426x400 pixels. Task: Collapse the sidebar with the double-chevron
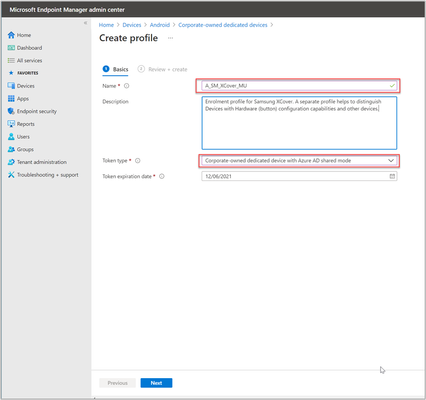(x=85, y=23)
